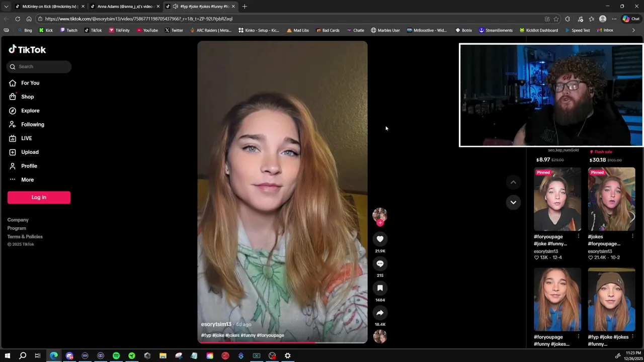Open the Mad Libs bookmark
The image size is (644, 362).
pos(298,30)
